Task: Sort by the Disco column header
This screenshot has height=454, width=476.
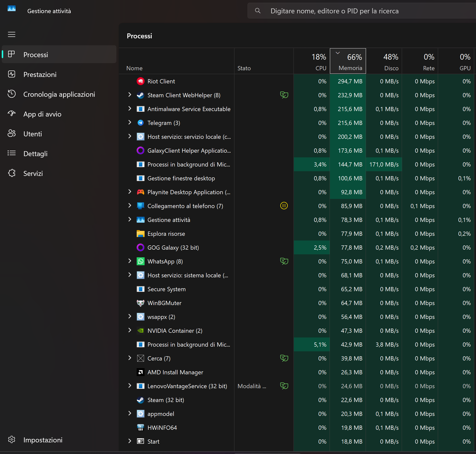Action: 384,61
